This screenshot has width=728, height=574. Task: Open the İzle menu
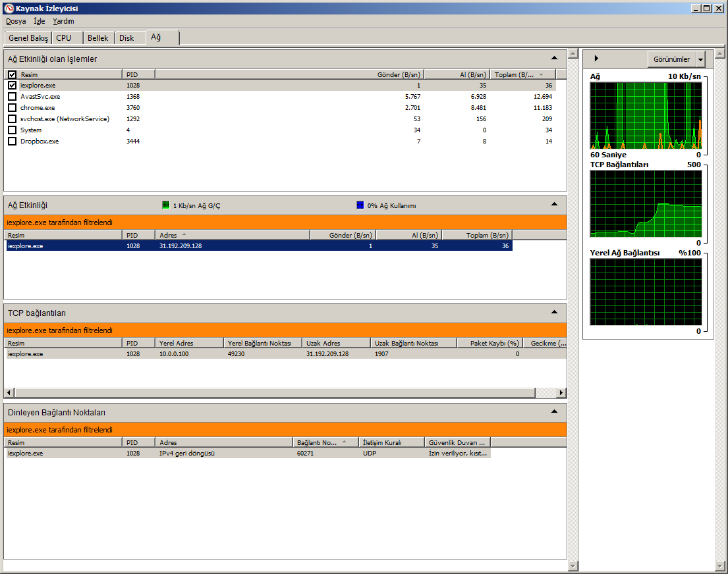[40, 21]
